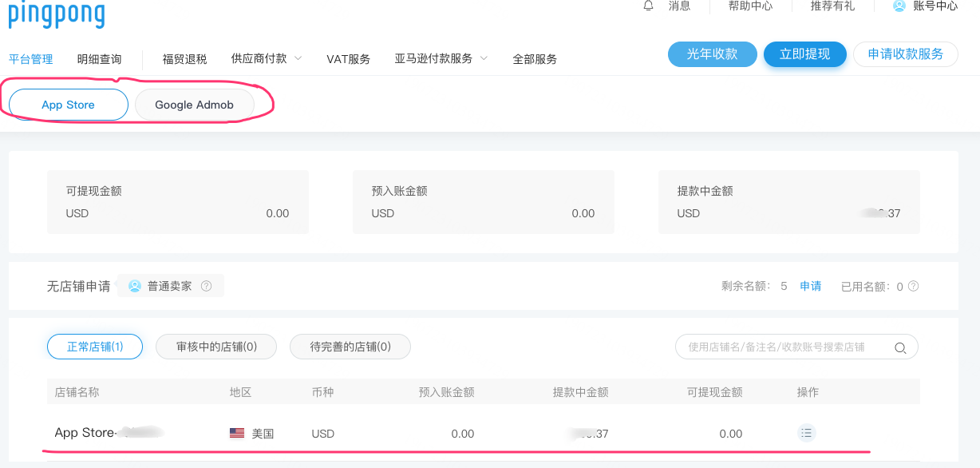
Task: Click the USD currency cell in store row
Action: (x=323, y=434)
